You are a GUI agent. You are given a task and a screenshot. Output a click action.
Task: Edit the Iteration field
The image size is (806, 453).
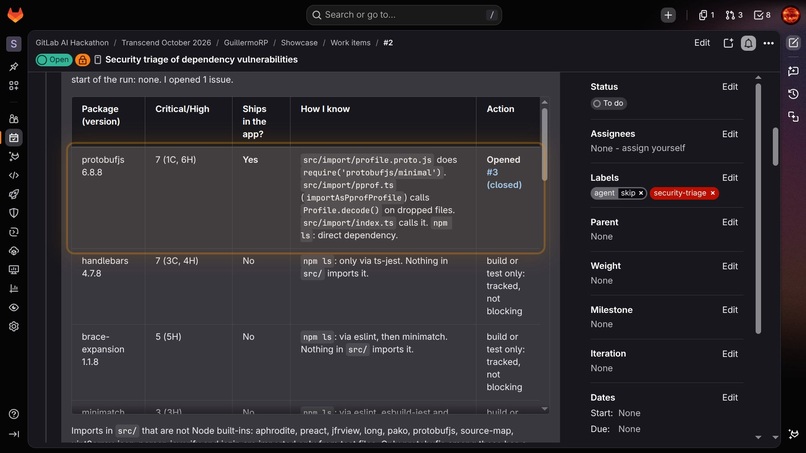(729, 354)
